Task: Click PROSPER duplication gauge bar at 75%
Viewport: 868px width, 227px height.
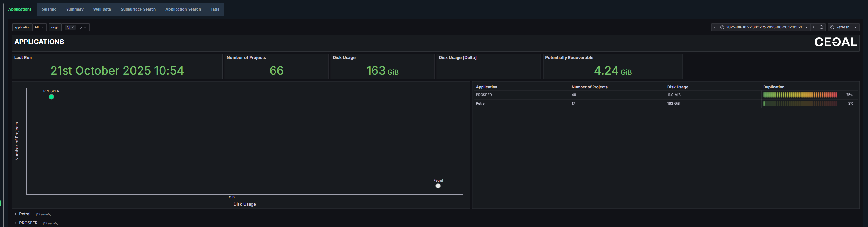Action: point(800,95)
